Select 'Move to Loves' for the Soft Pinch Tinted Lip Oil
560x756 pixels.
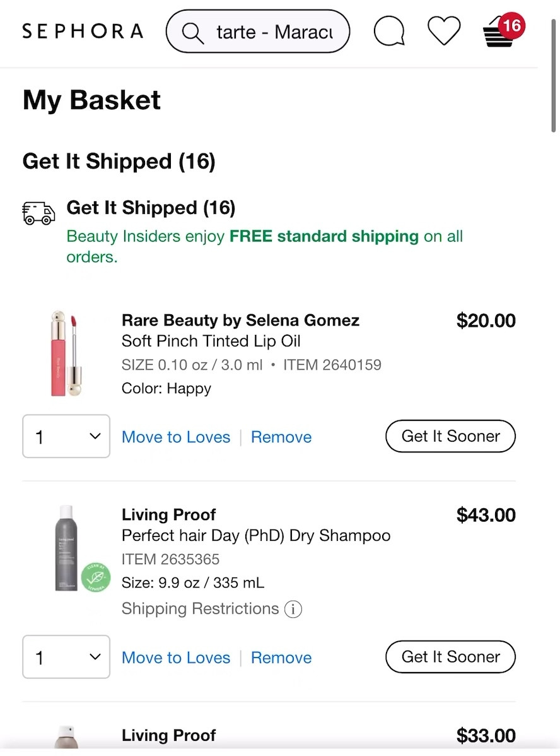pyautogui.click(x=176, y=437)
